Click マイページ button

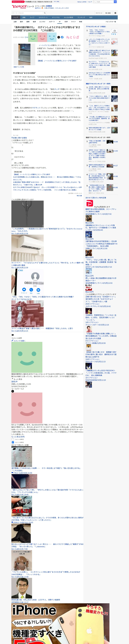99,13
